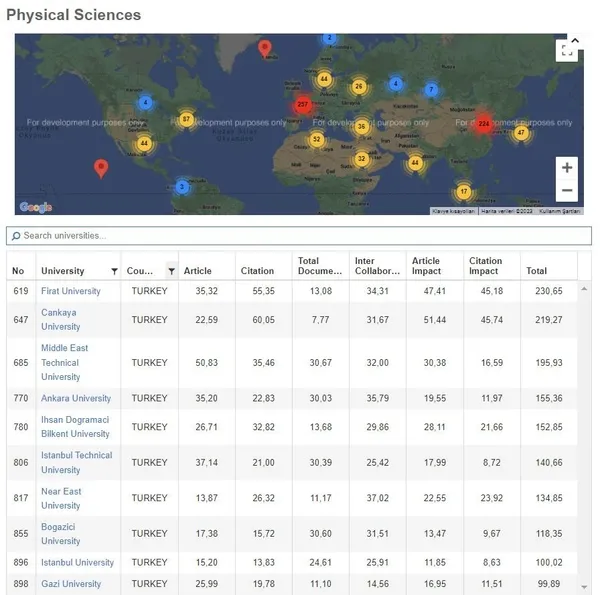This screenshot has height=595, width=600.
Task: Select the 37,02 collaboration cell for Near East
Action: coord(377,498)
